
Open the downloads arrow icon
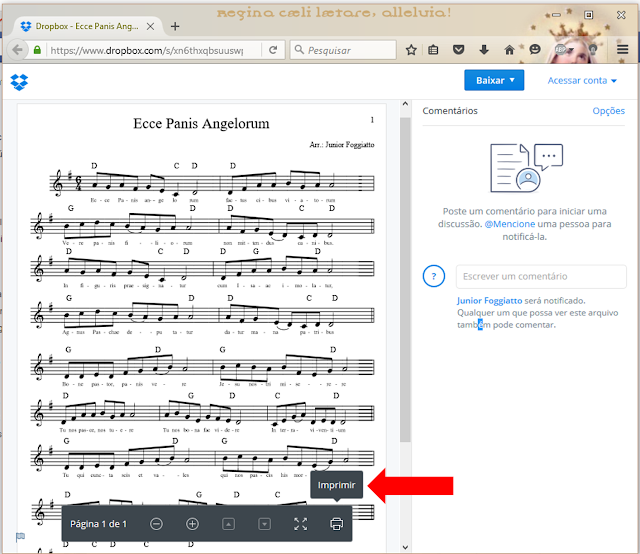[x=484, y=50]
